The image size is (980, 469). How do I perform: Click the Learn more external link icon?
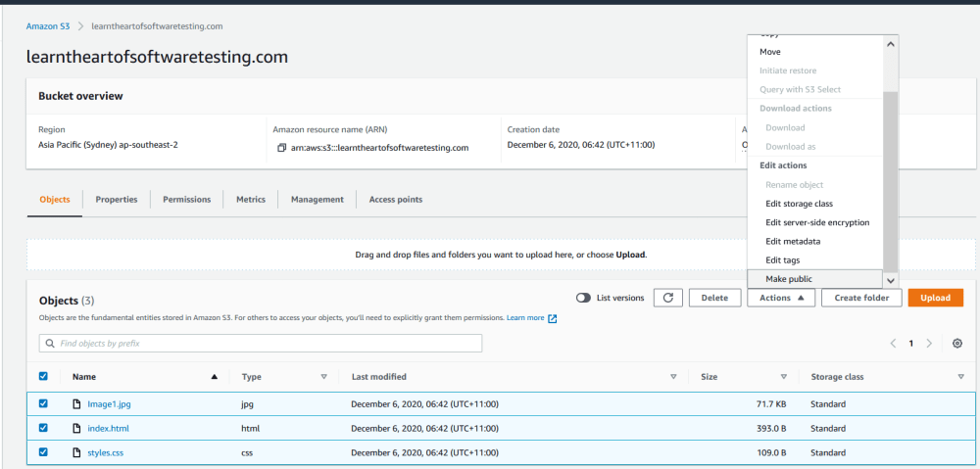(553, 318)
